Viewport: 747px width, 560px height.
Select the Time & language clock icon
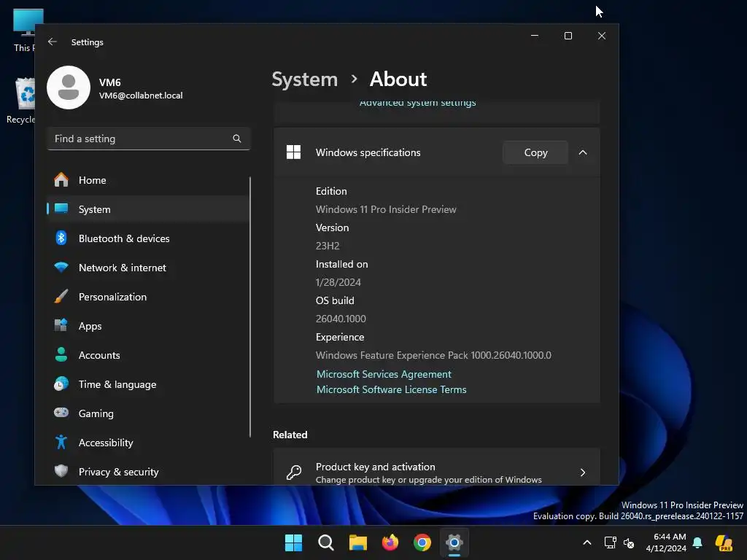[61, 384]
